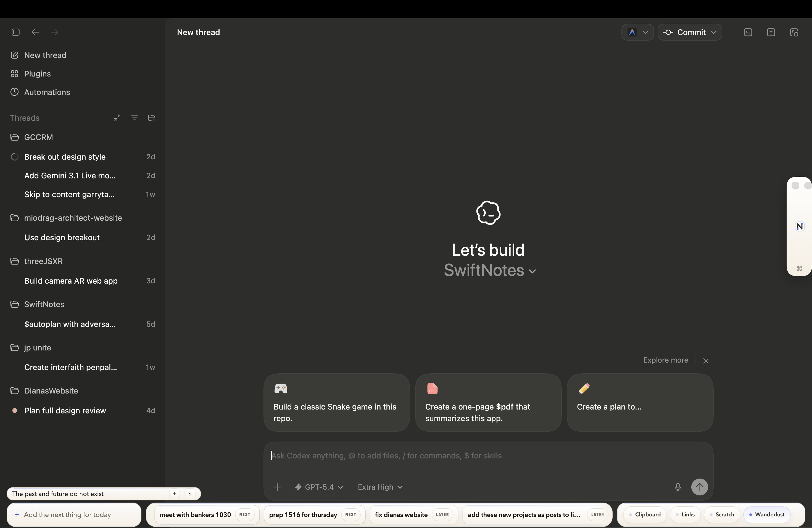Viewport: 812px width, 528px height.
Task: Open the Use design breakout thread
Action: (x=82, y=237)
